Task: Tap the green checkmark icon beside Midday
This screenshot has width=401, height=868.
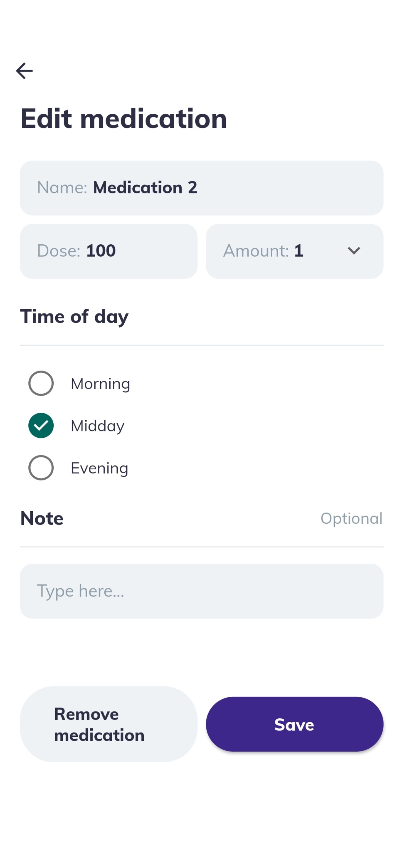Action: click(41, 426)
